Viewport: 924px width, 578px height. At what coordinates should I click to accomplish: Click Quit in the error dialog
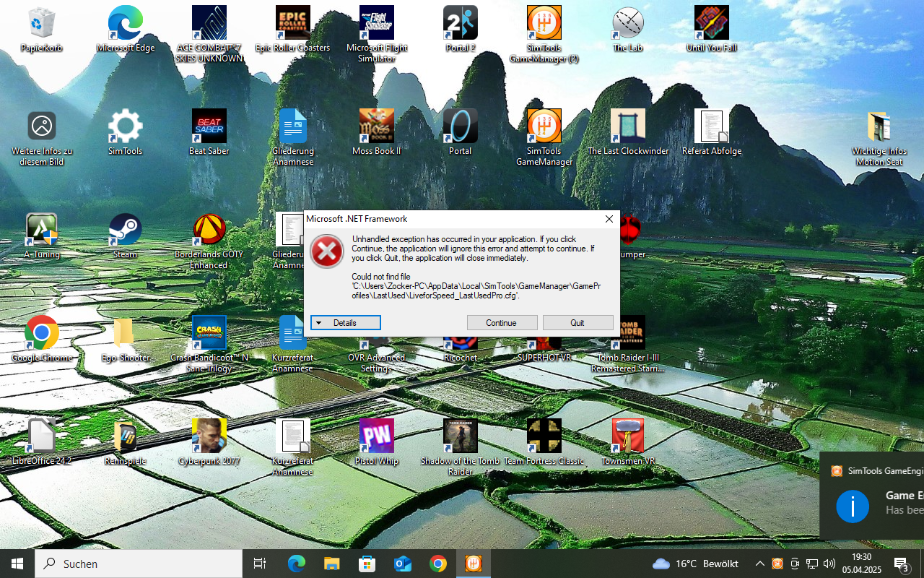(x=577, y=323)
